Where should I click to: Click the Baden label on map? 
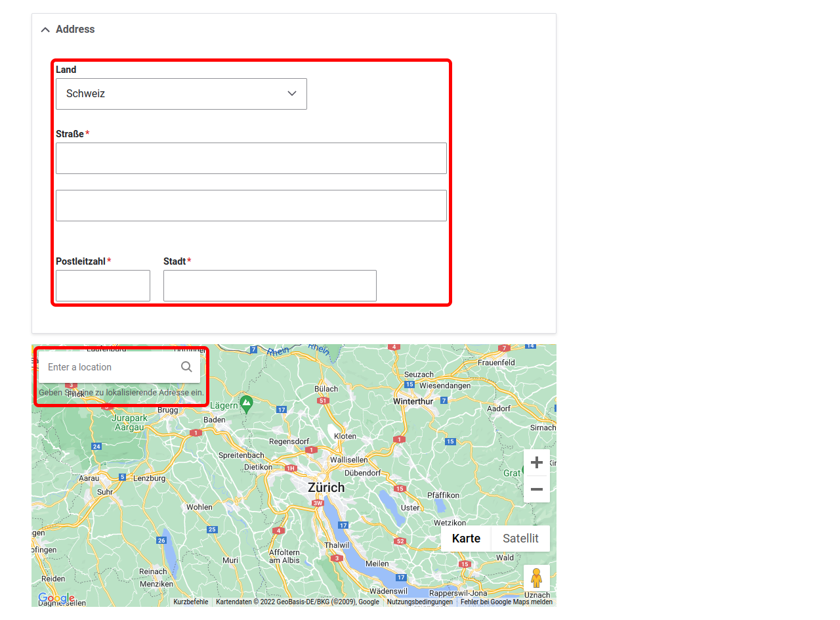pos(215,420)
